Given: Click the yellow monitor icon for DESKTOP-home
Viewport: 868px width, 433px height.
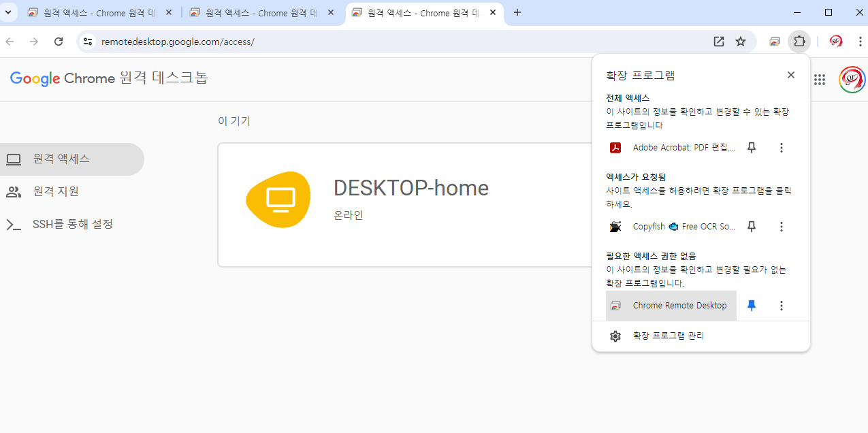Looking at the screenshot, I should pyautogui.click(x=278, y=199).
